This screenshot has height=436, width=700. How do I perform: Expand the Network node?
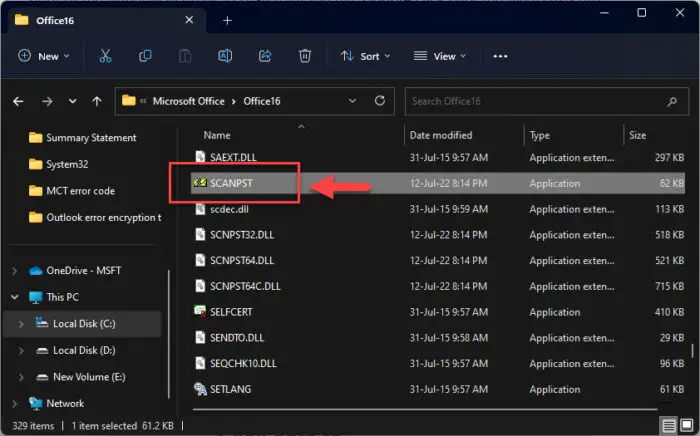[15, 403]
